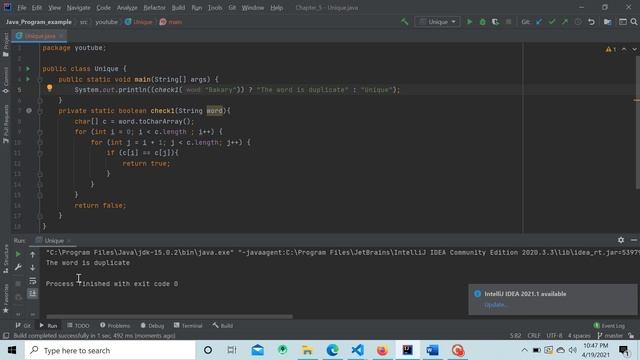Open the Tools menu
The height and width of the screenshot is (360, 640).
[x=215, y=8]
